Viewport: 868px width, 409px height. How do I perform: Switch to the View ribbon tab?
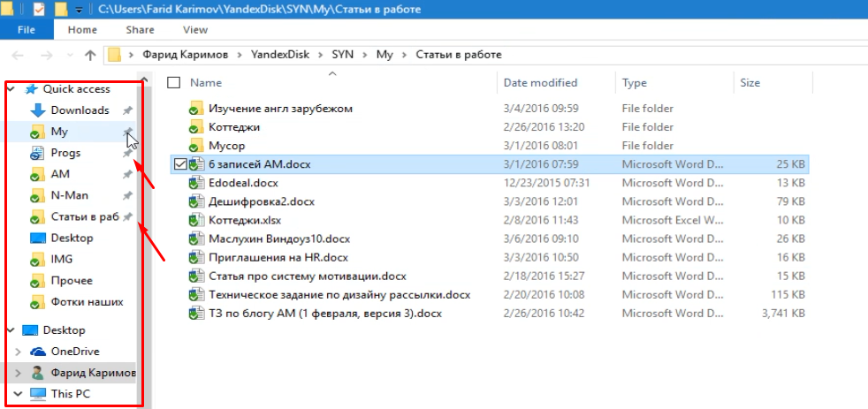194,29
